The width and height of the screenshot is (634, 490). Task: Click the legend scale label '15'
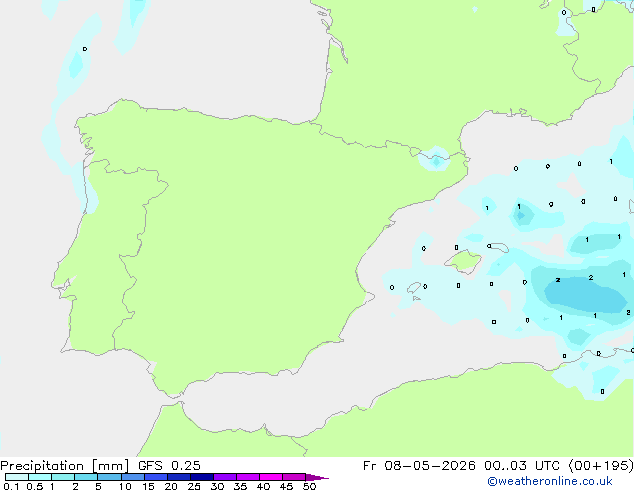tap(148, 486)
